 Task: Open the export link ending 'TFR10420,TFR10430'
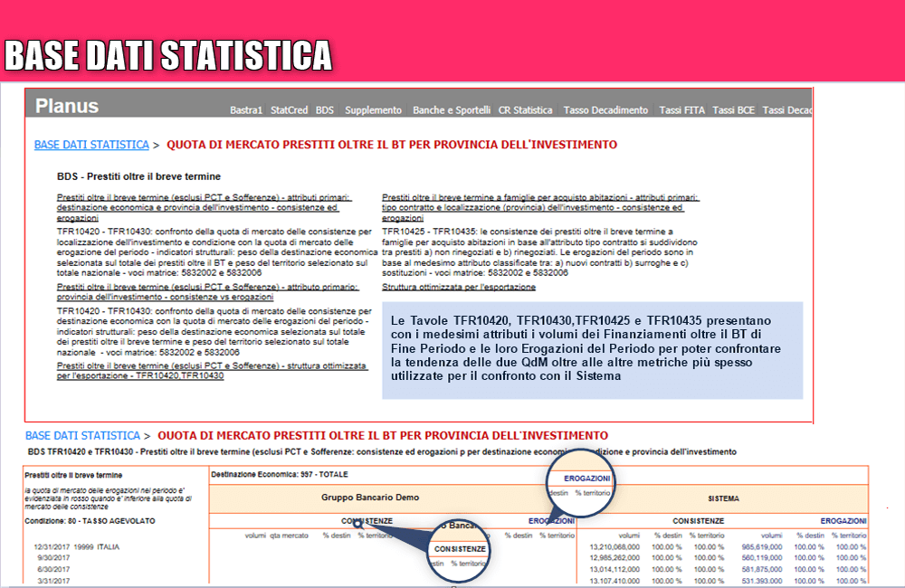point(212,371)
